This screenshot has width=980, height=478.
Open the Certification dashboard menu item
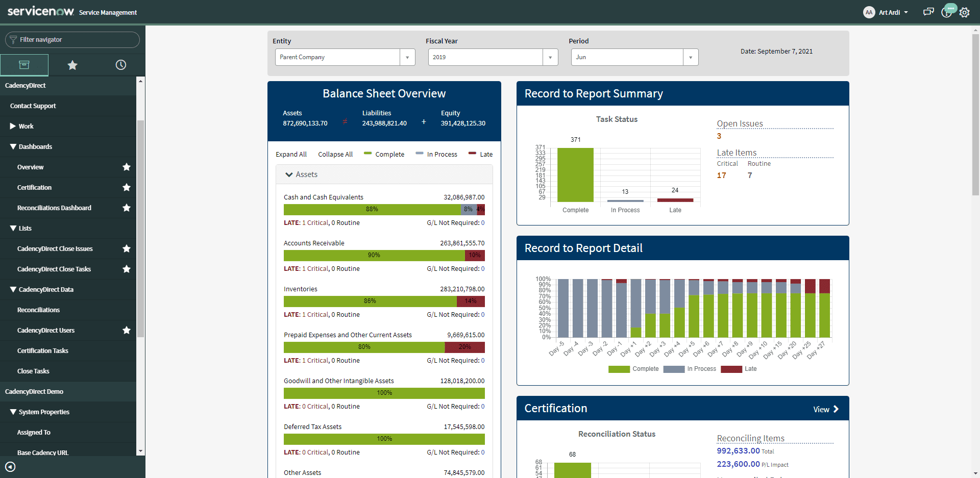click(x=34, y=187)
